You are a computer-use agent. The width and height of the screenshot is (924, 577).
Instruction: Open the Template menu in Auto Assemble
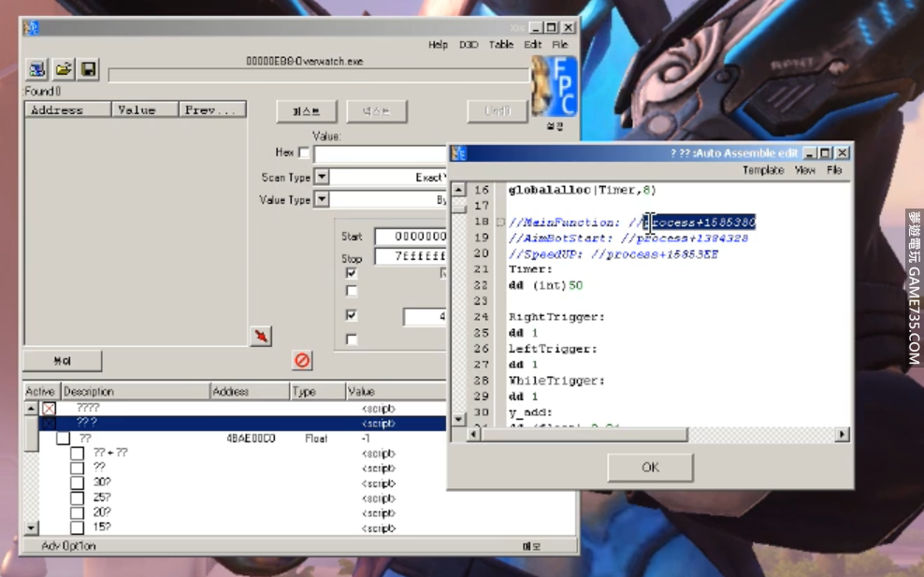[x=762, y=170]
